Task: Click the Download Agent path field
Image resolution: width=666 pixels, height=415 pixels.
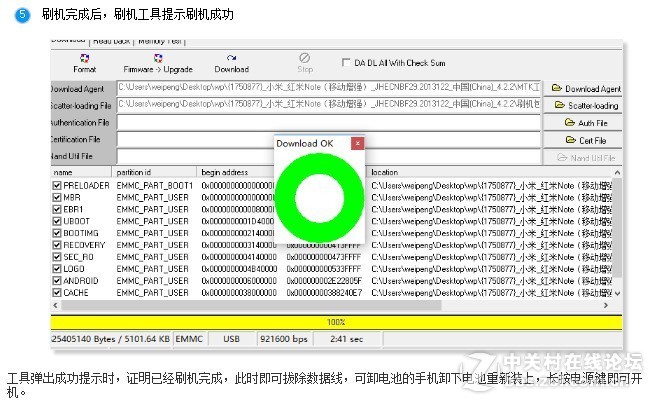Action: click(328, 88)
